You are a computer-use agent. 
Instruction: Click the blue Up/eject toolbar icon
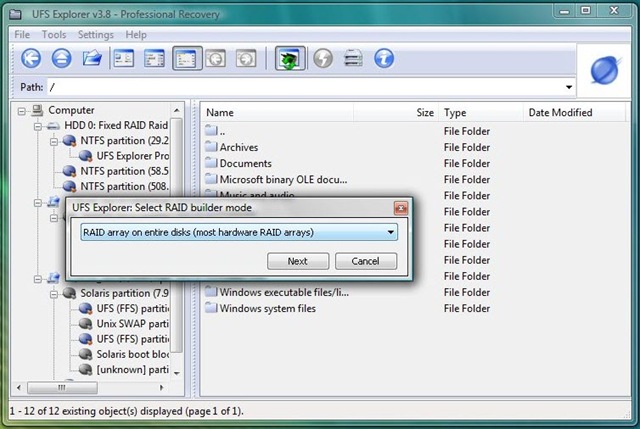[x=62, y=58]
